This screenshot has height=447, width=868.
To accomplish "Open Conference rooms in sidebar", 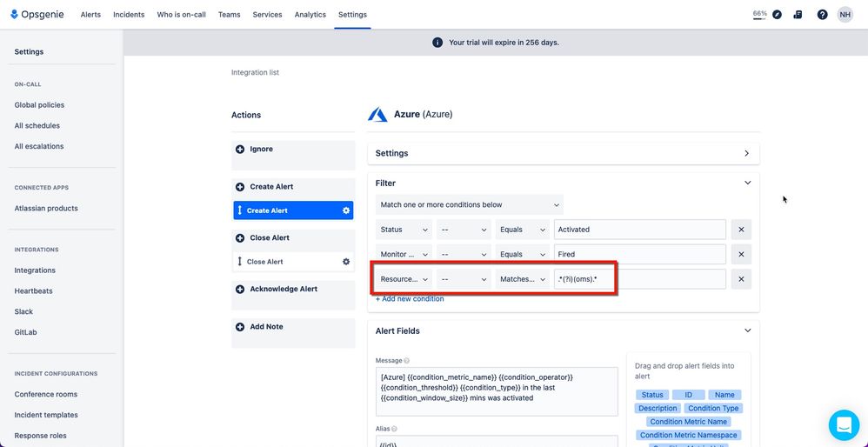I will point(46,395).
